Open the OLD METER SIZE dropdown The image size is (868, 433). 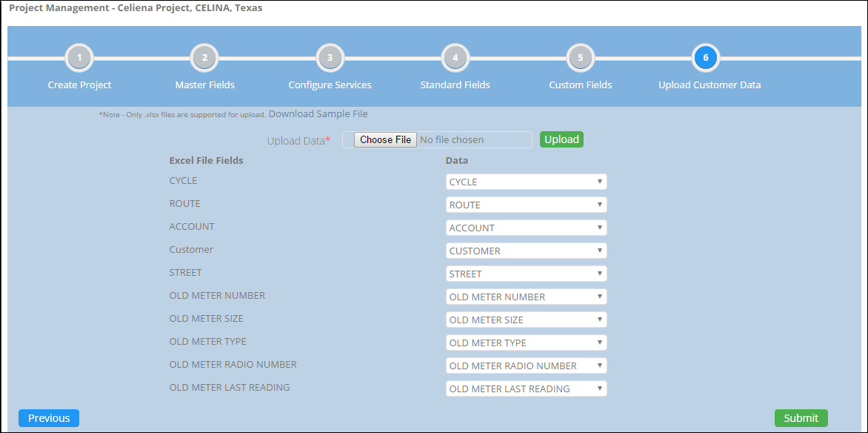coord(526,320)
